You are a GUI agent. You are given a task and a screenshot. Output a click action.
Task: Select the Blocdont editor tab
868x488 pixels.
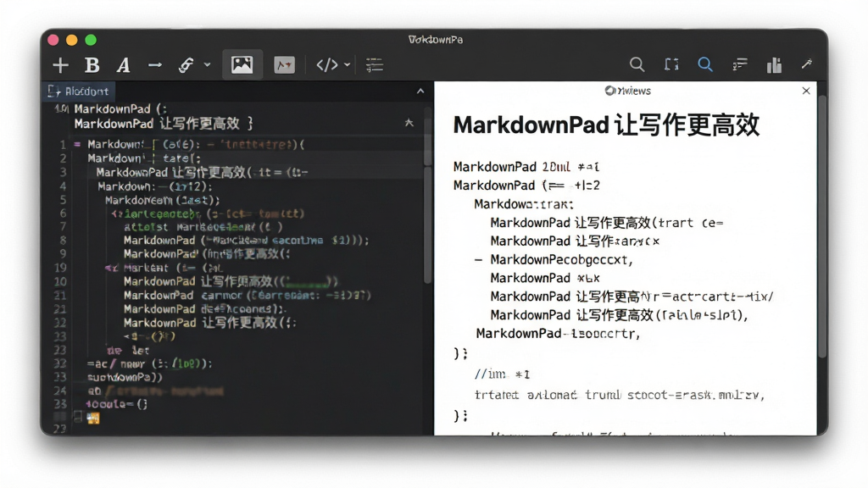coord(79,91)
